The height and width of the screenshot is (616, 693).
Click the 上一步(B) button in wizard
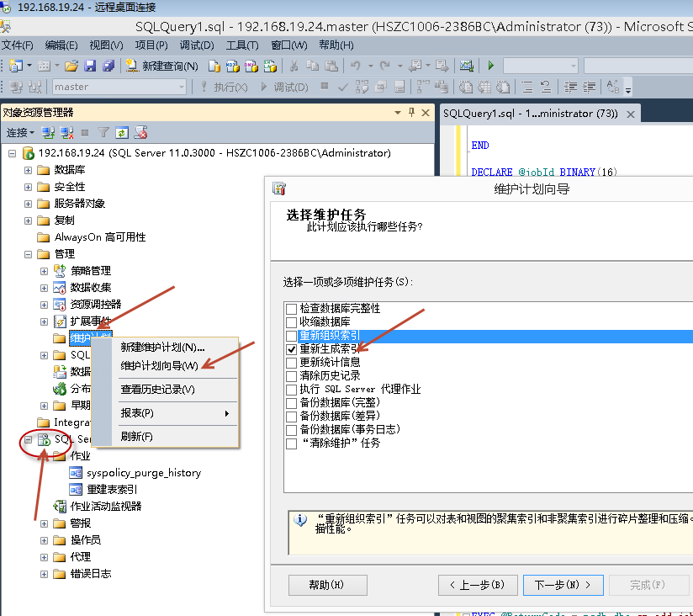[477, 585]
